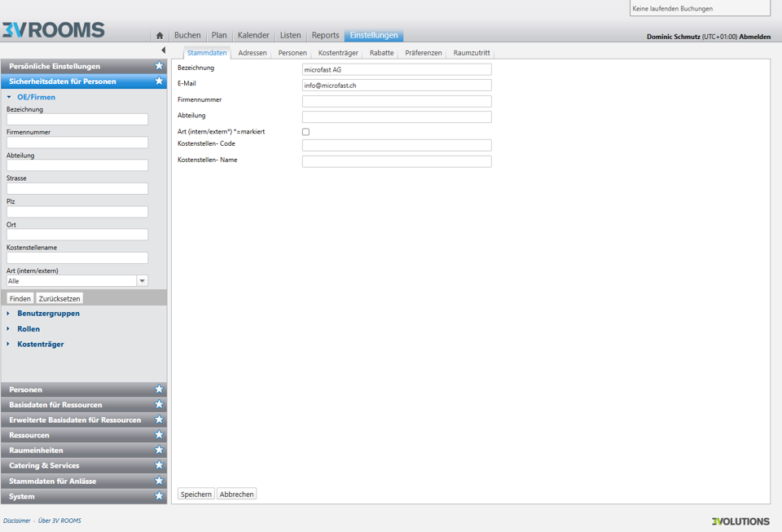Click the Zurücksetzen button
The image size is (782, 532).
(x=59, y=299)
